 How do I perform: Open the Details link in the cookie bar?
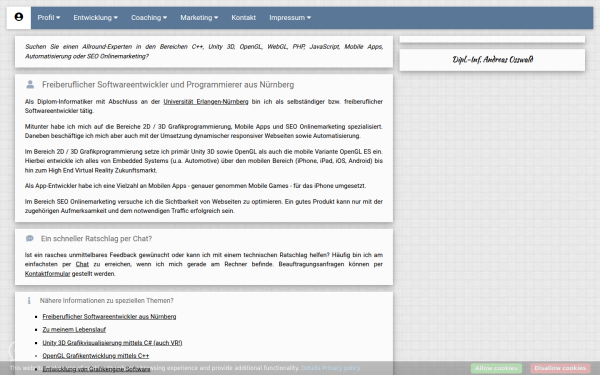pos(310,368)
